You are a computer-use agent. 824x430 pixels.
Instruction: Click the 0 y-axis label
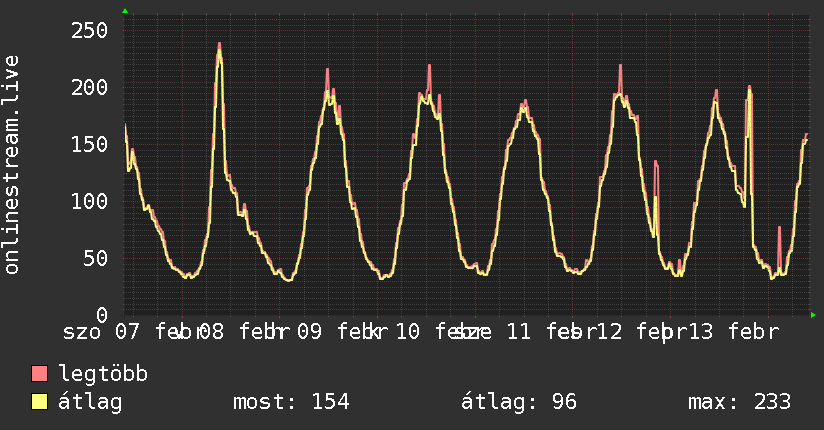click(101, 315)
